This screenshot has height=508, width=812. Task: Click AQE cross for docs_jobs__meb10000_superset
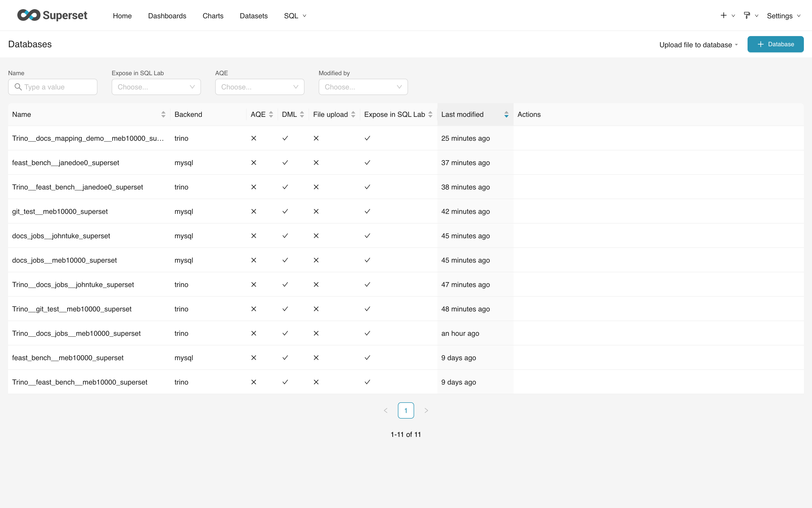tap(254, 260)
